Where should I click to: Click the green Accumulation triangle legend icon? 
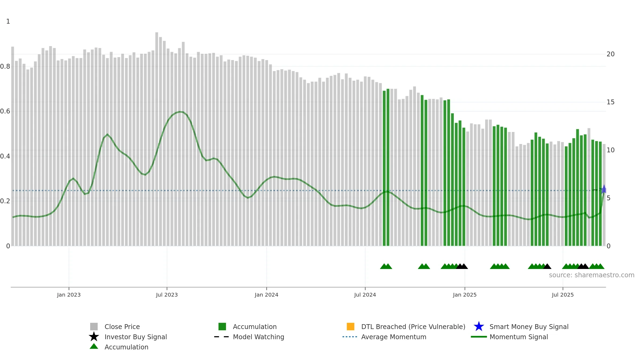tap(94, 346)
